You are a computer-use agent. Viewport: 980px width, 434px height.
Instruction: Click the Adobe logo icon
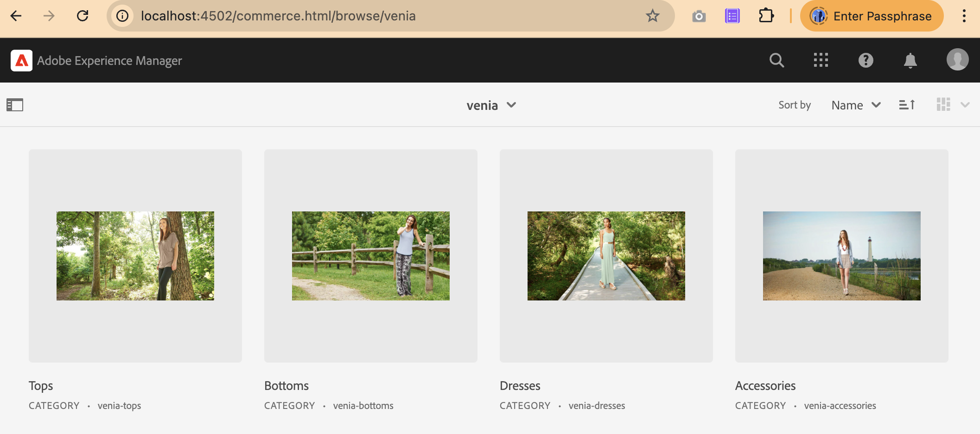pos(21,61)
